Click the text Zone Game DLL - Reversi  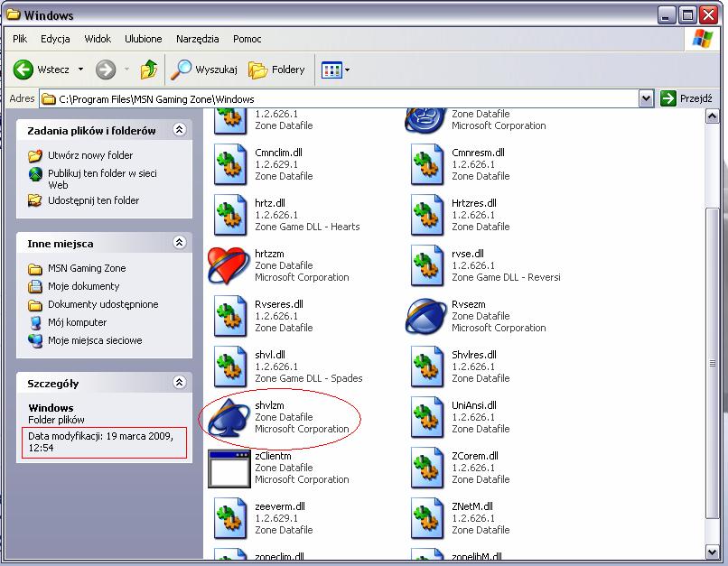click(x=506, y=277)
